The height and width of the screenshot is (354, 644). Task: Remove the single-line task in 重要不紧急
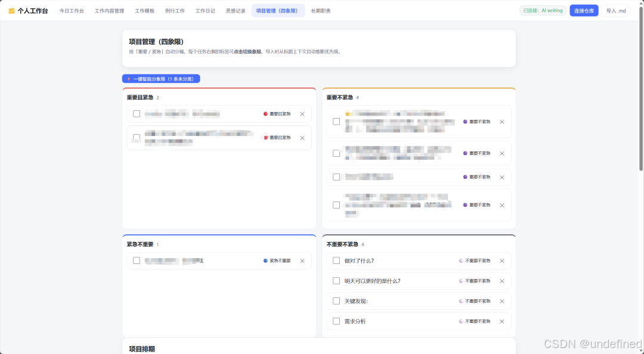(501, 178)
